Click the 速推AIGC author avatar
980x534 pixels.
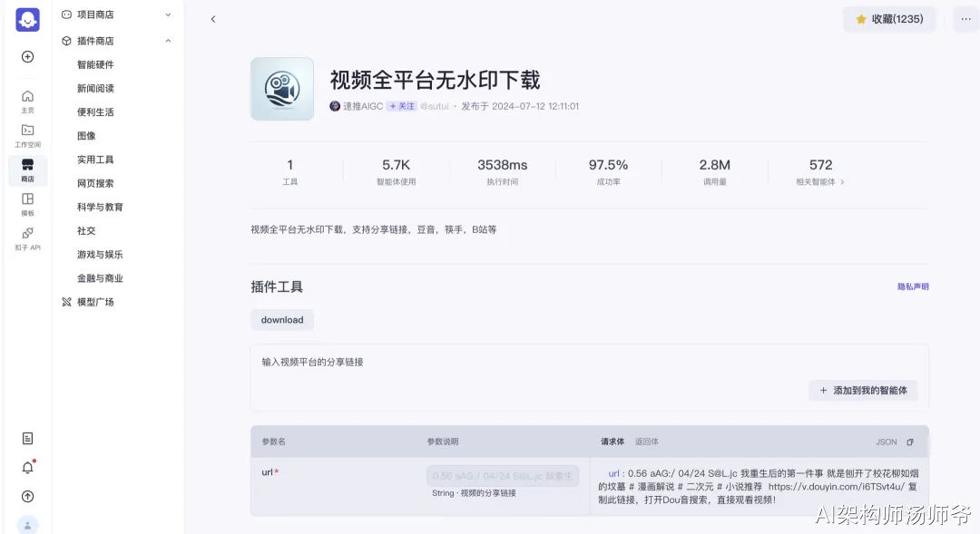pyautogui.click(x=335, y=106)
